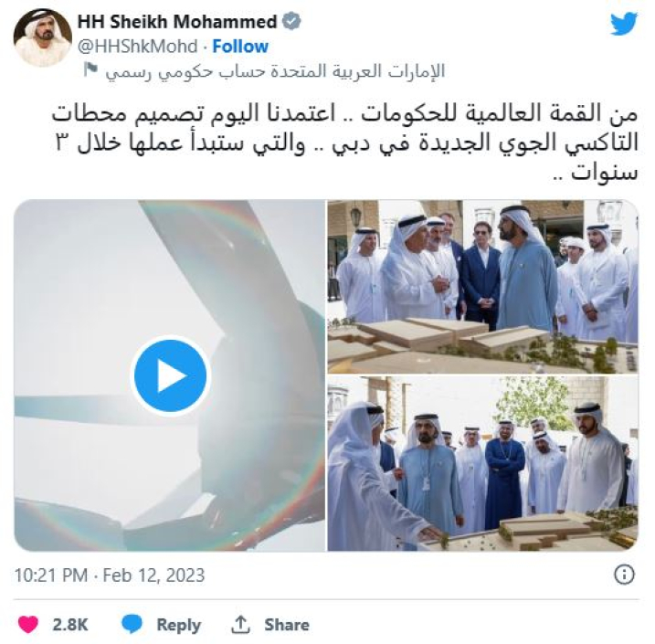Screen dimensions: 655x644
Task: Click the share upload arrow icon
Action: pyautogui.click(x=240, y=625)
